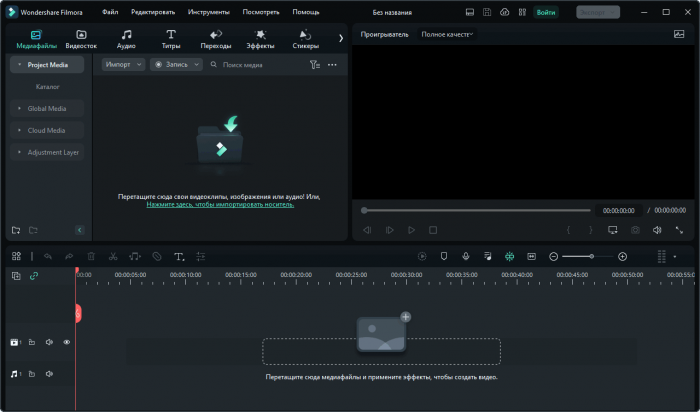Viewport: 700px width, 412px height.
Task: Toggle the timeline auto-link chain icon
Action: coord(34,275)
